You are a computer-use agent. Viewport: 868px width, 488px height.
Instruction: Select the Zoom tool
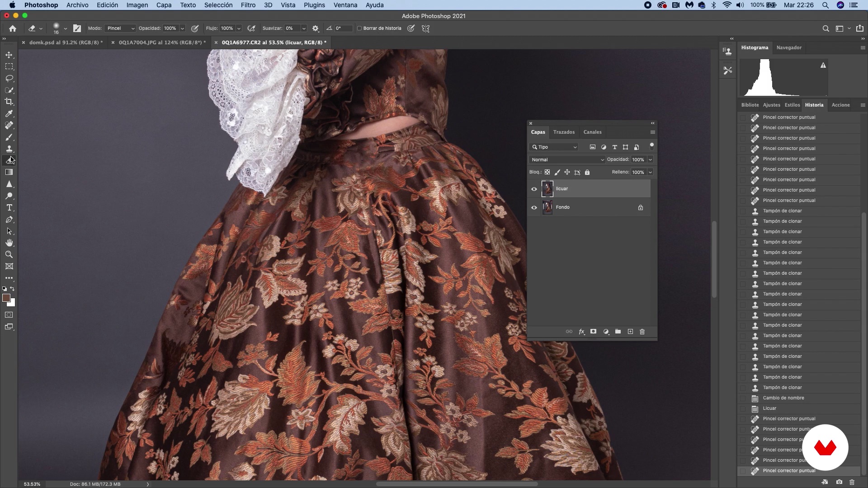point(9,254)
